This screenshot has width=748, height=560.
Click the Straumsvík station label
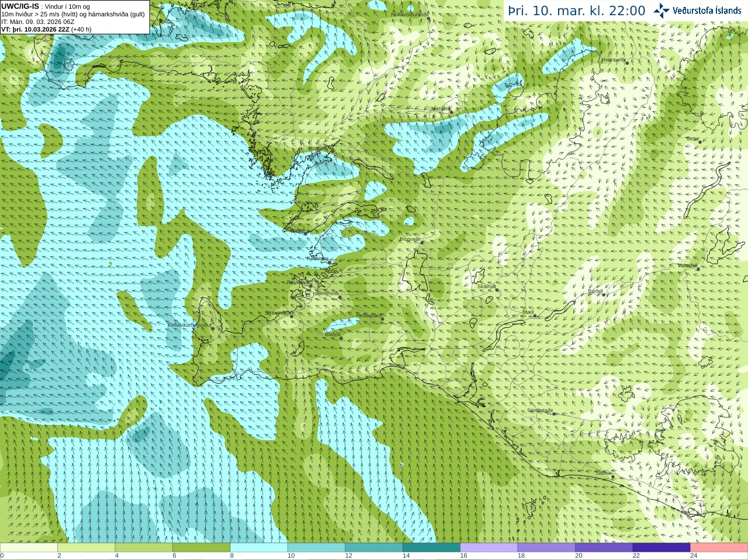pos(279,313)
